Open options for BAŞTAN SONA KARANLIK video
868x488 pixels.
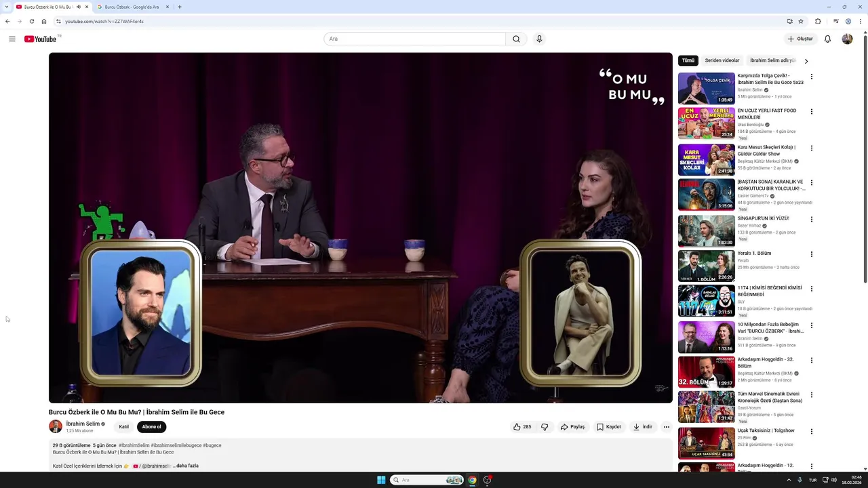(x=812, y=182)
